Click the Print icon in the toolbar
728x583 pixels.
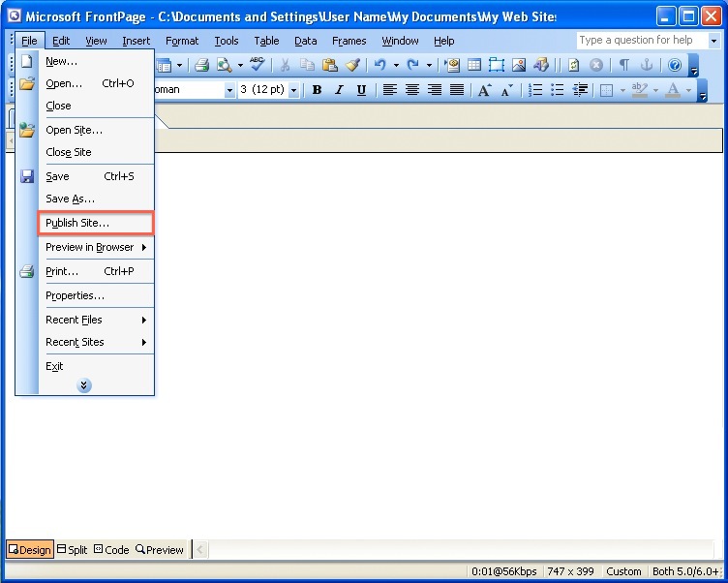pos(201,65)
